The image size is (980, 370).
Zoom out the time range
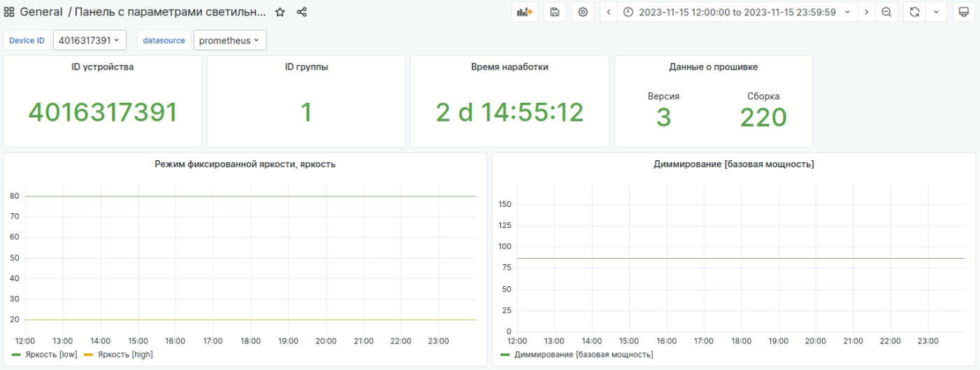tap(886, 12)
